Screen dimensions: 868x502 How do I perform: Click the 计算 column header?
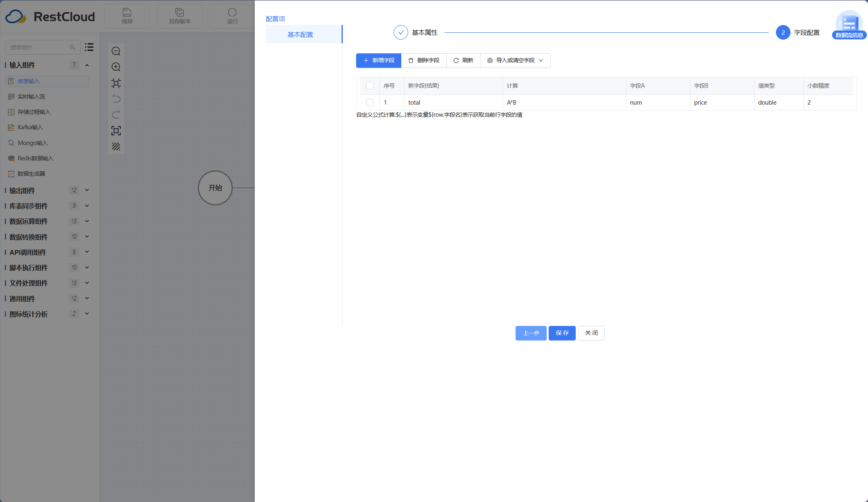coord(564,86)
